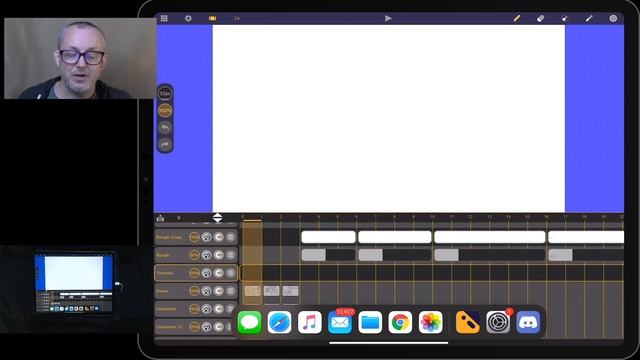Select third white drawing block on Rough Copy track
Viewport: 640px width, 360px height.
click(489, 237)
